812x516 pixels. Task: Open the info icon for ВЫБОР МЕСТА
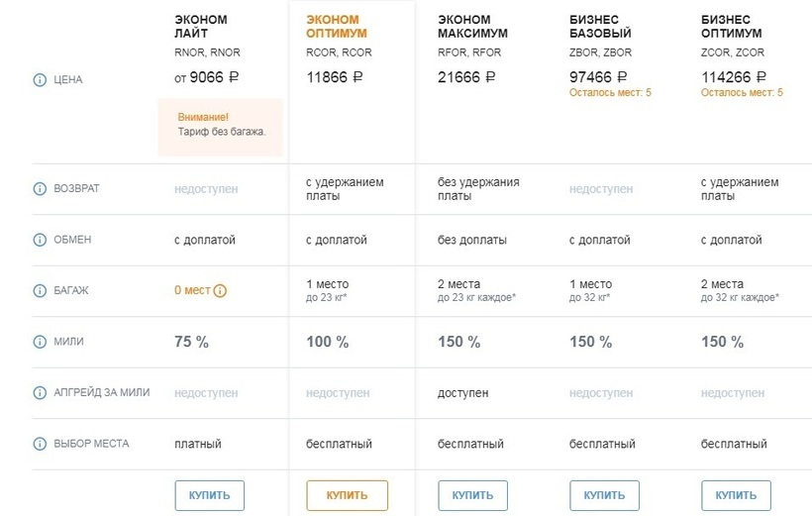pos(41,444)
